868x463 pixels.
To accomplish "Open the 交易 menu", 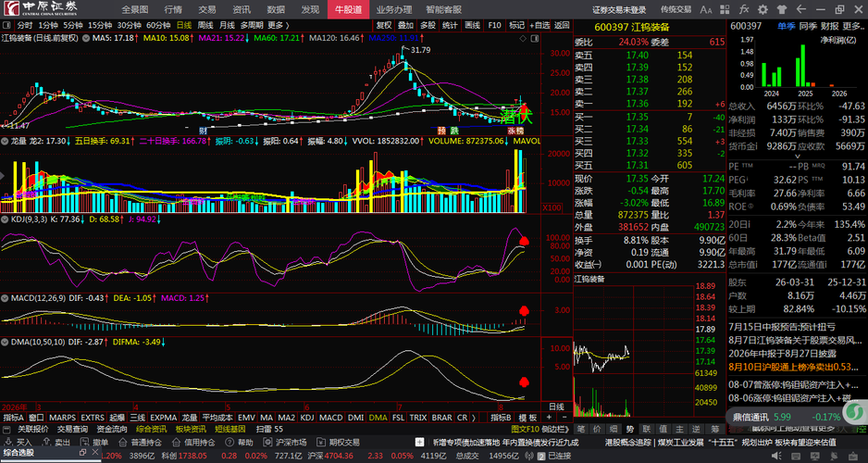I will [x=207, y=9].
